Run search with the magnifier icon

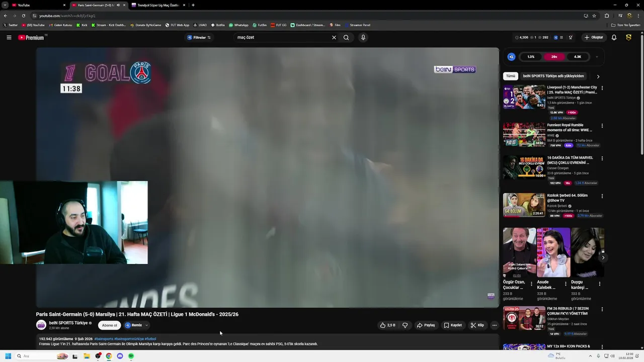pos(346,37)
